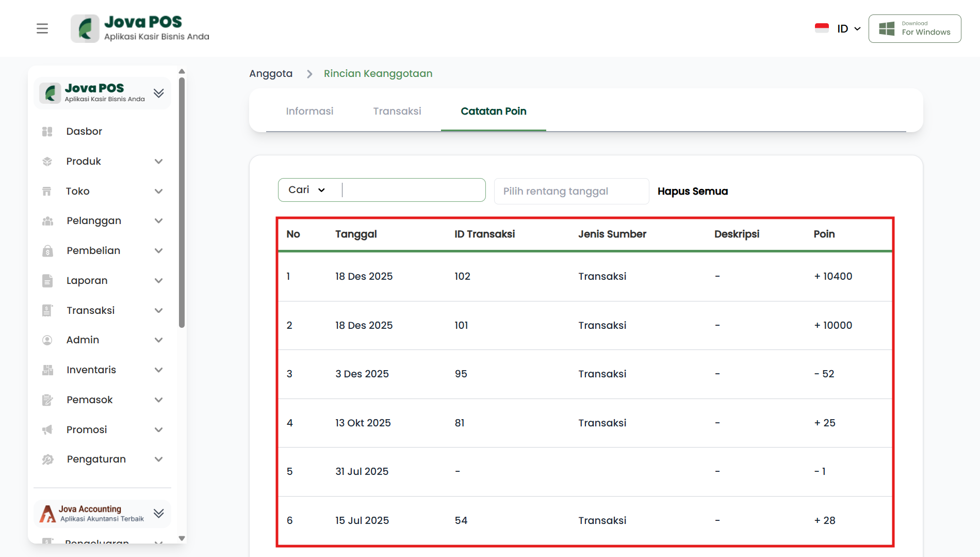Switch to the Transaksi tab
Viewport: 980px width, 557px height.
(x=397, y=111)
